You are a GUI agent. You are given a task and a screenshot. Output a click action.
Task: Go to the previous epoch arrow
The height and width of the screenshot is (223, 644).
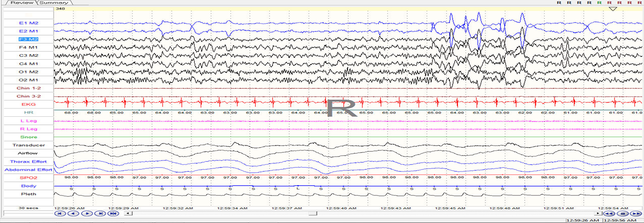point(72,214)
